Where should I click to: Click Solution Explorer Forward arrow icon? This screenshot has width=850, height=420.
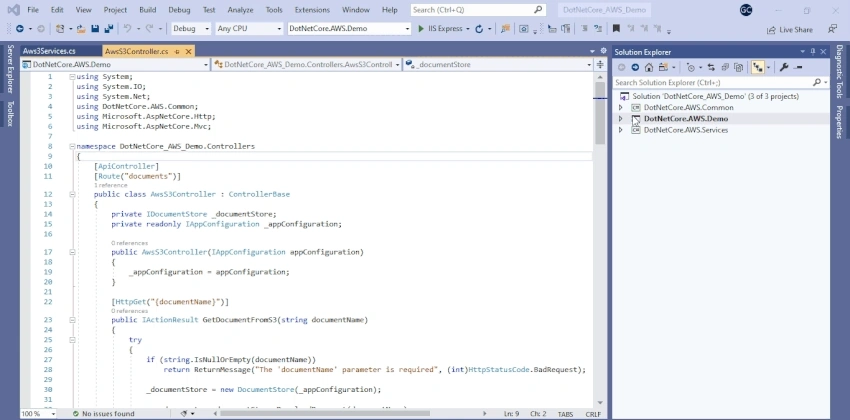point(635,67)
